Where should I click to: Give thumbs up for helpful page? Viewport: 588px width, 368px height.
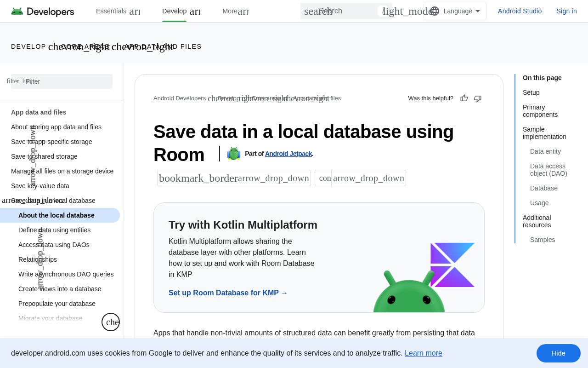(x=464, y=98)
